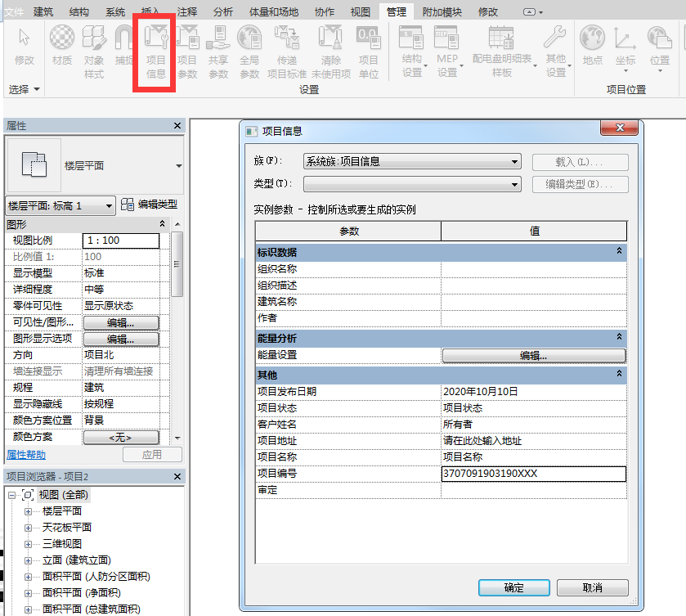Open the Position (位置) tool
686x616 pixels.
tap(660, 47)
